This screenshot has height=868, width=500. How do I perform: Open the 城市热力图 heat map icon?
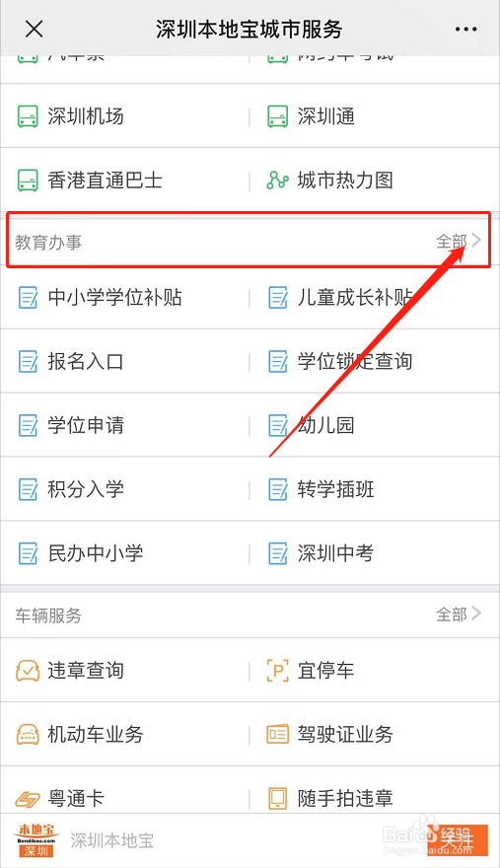(x=278, y=181)
